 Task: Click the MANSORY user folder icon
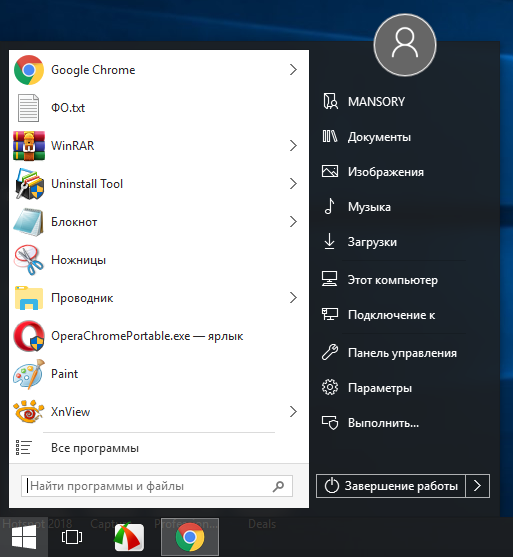click(330, 101)
